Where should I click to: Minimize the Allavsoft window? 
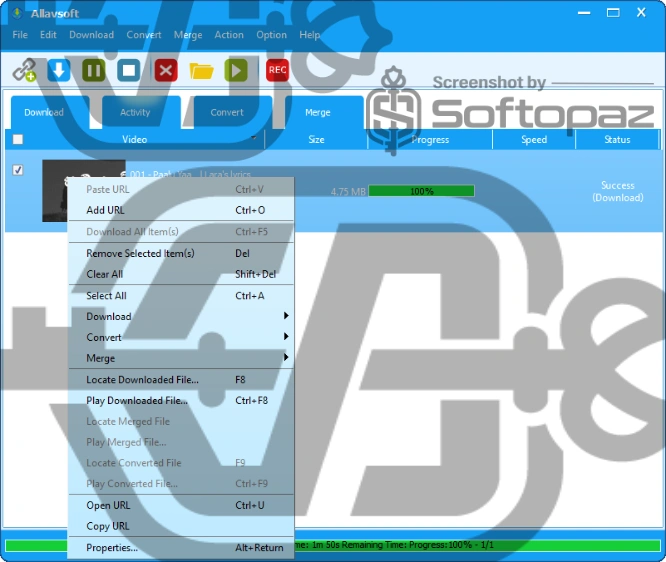click(584, 13)
